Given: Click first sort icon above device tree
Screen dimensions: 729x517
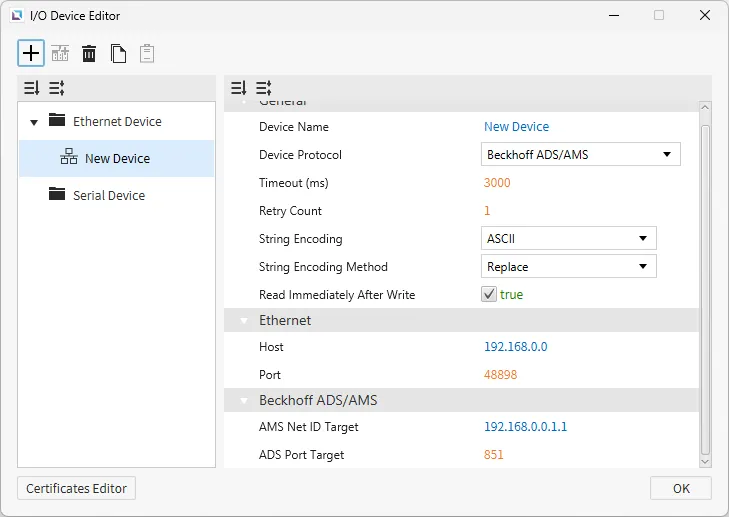Looking at the screenshot, I should click(31, 88).
